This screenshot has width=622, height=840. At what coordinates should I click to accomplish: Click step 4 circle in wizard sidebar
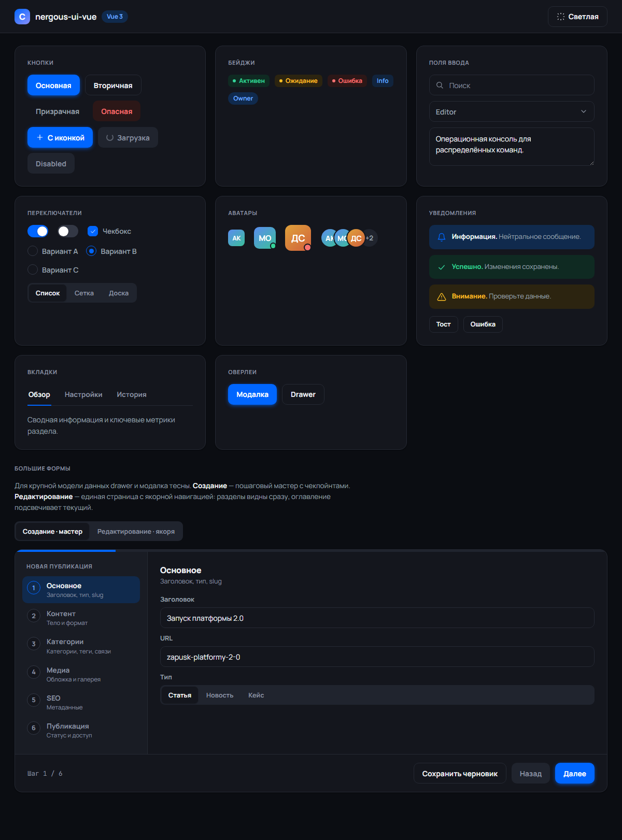(34, 672)
